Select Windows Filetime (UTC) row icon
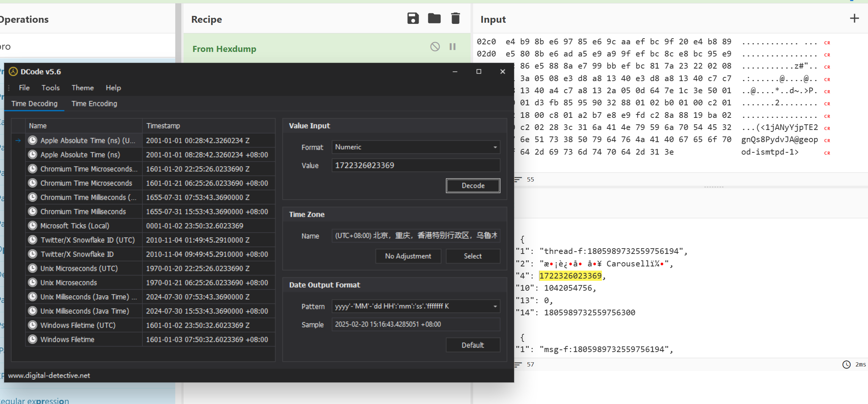 (x=33, y=325)
